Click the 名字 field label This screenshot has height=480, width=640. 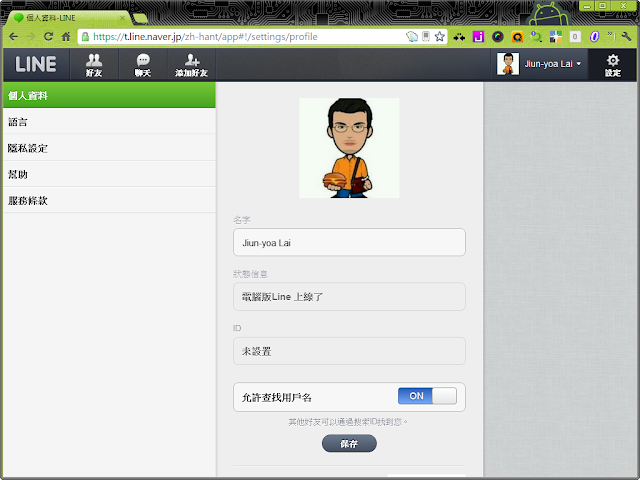pyautogui.click(x=242, y=220)
